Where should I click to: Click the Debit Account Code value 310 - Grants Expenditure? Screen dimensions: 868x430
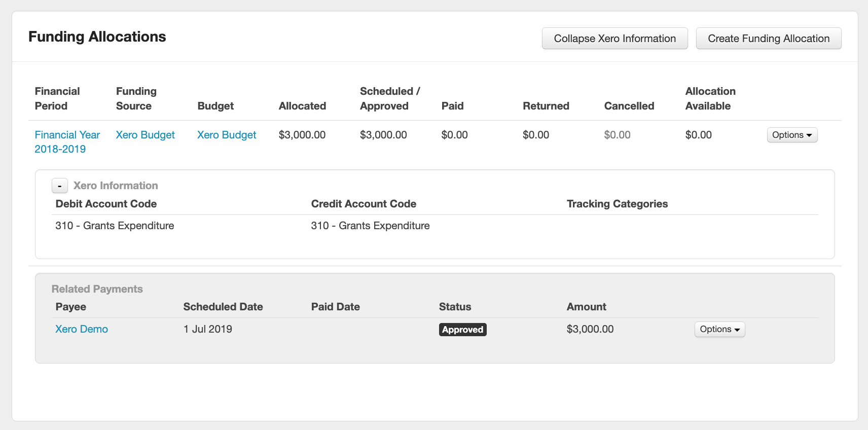(x=115, y=226)
